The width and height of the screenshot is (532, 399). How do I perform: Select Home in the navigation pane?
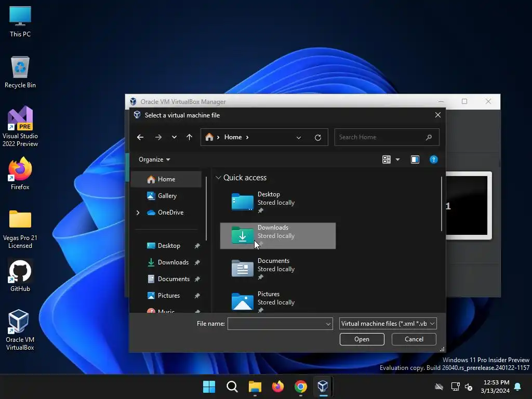point(166,179)
